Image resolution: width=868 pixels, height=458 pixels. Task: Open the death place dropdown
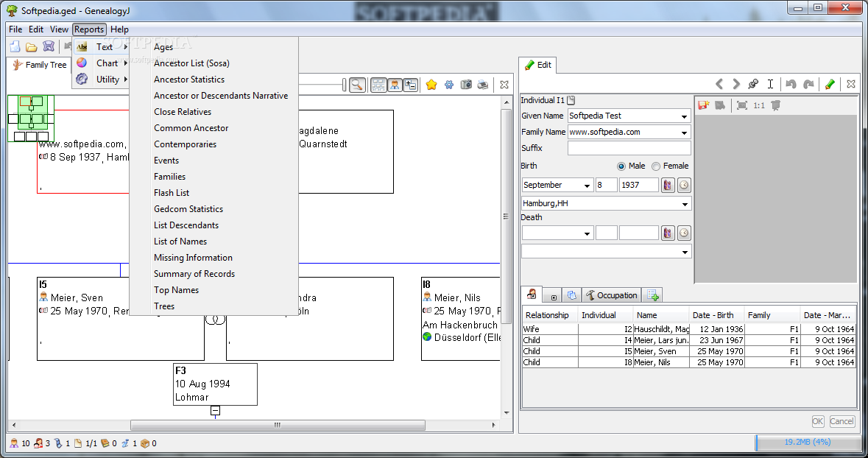(685, 252)
